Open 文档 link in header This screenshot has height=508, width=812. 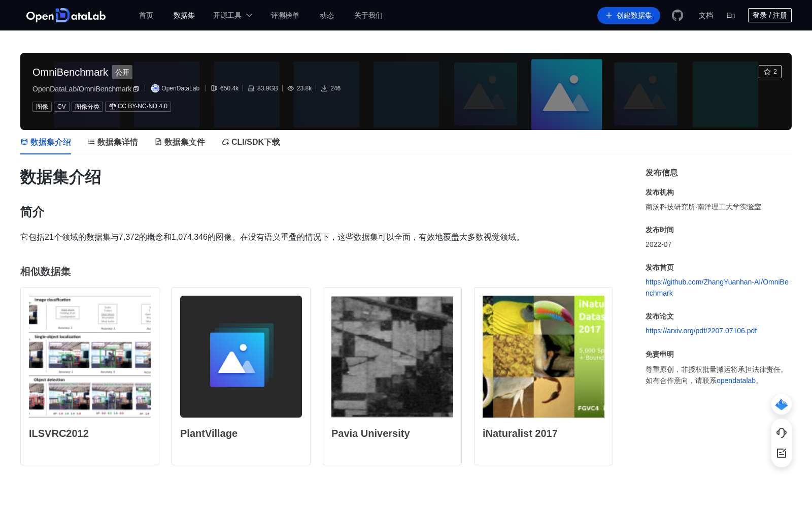706,15
